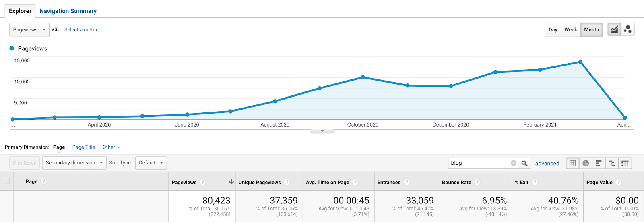Image resolution: width=644 pixels, height=222 pixels.
Task: Open help for Avg. Time on Page
Action: [x=355, y=182]
